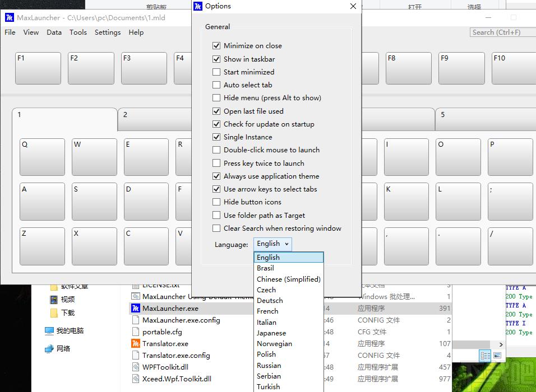Click the 下载 folder icon in Explorer
The width and height of the screenshot is (536, 392).
tap(54, 313)
